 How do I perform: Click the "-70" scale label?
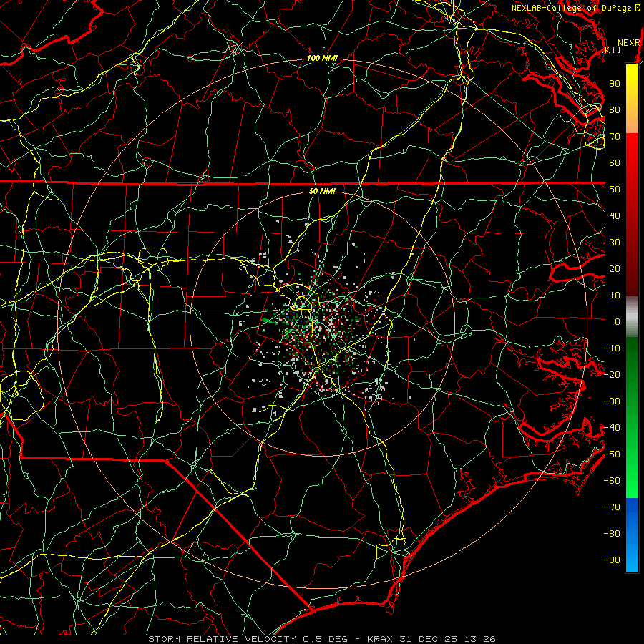click(612, 507)
